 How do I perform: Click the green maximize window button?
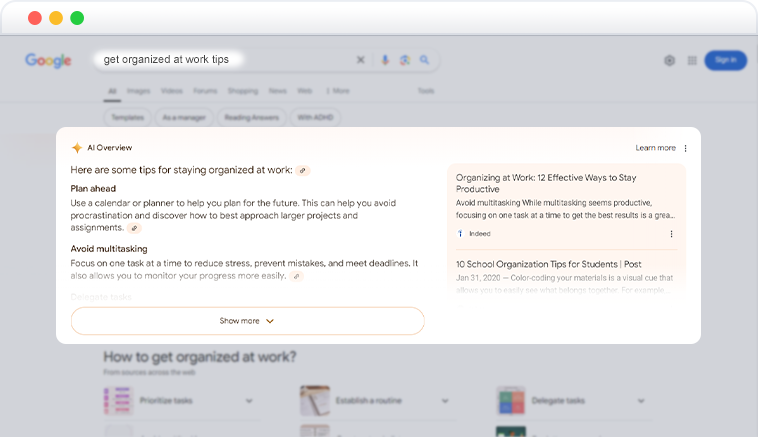tap(77, 18)
